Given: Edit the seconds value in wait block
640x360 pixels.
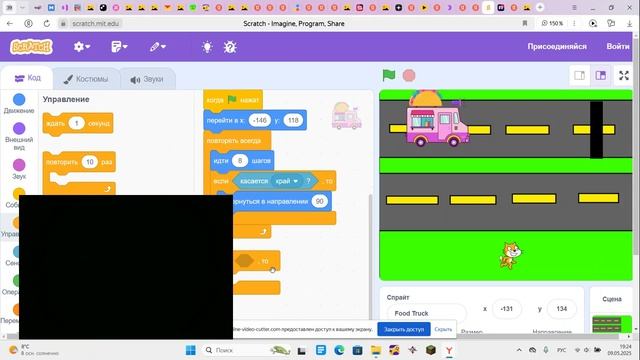Looking at the screenshot, I should coord(76,123).
